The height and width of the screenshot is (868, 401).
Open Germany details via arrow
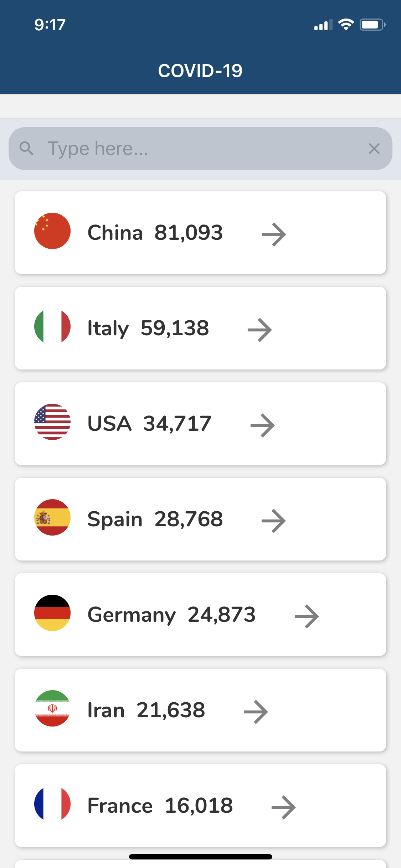coord(307,616)
